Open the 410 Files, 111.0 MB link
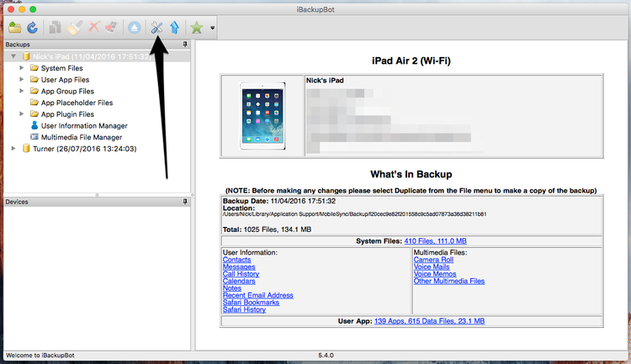631x364 pixels. point(436,241)
